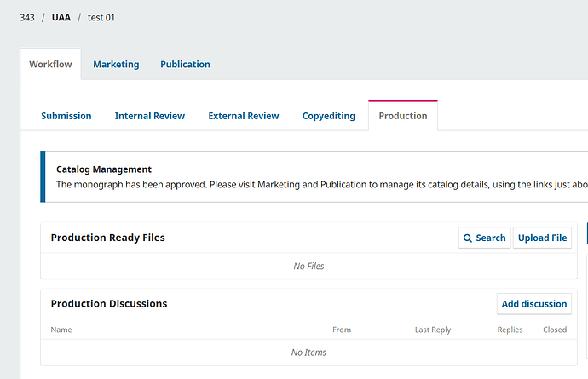Click the 'No Files' placeholder text
This screenshot has width=588, height=379.
click(308, 267)
